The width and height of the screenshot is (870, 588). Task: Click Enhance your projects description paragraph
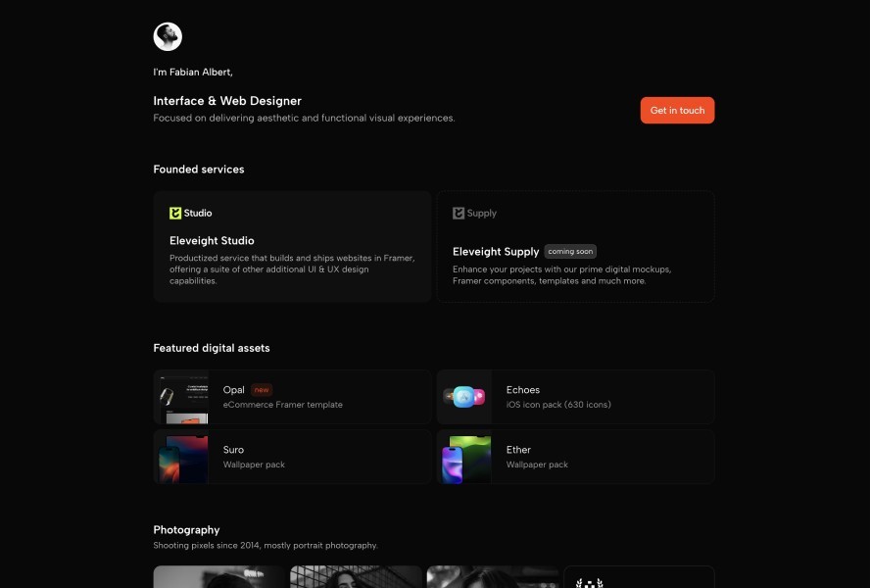click(x=561, y=274)
